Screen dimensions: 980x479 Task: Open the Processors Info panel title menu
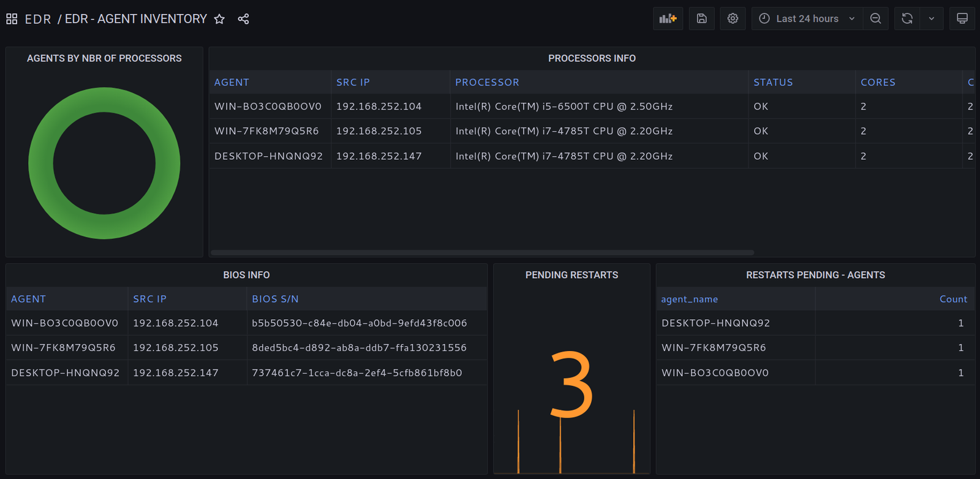pos(592,58)
